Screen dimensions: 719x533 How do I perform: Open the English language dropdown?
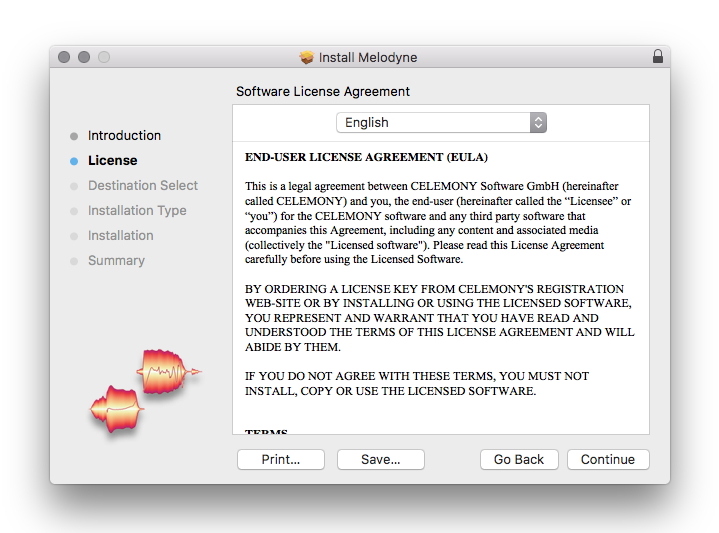click(441, 122)
